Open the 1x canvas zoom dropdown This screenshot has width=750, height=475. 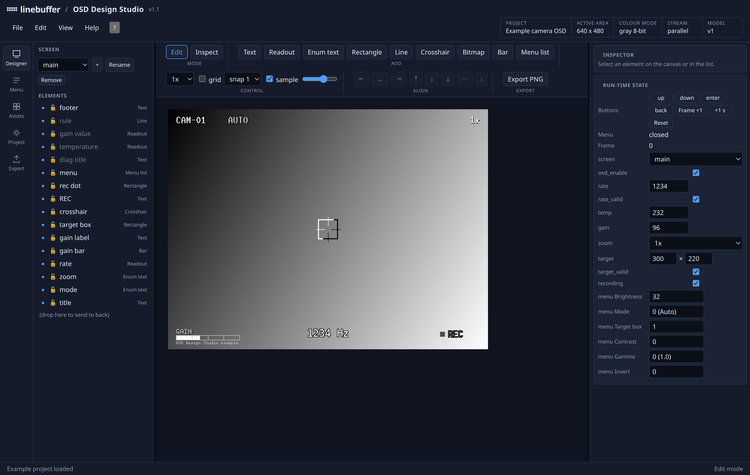pyautogui.click(x=180, y=79)
